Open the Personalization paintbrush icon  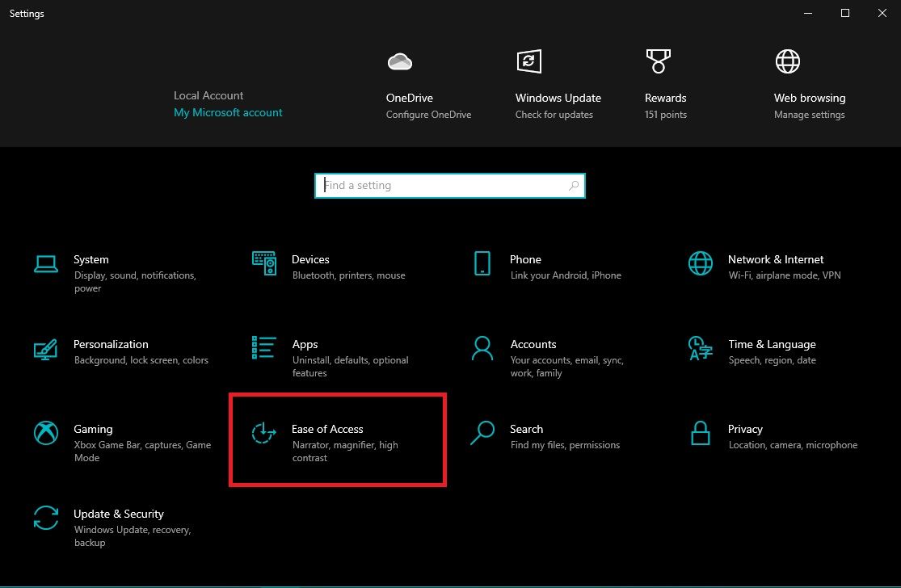[45, 349]
